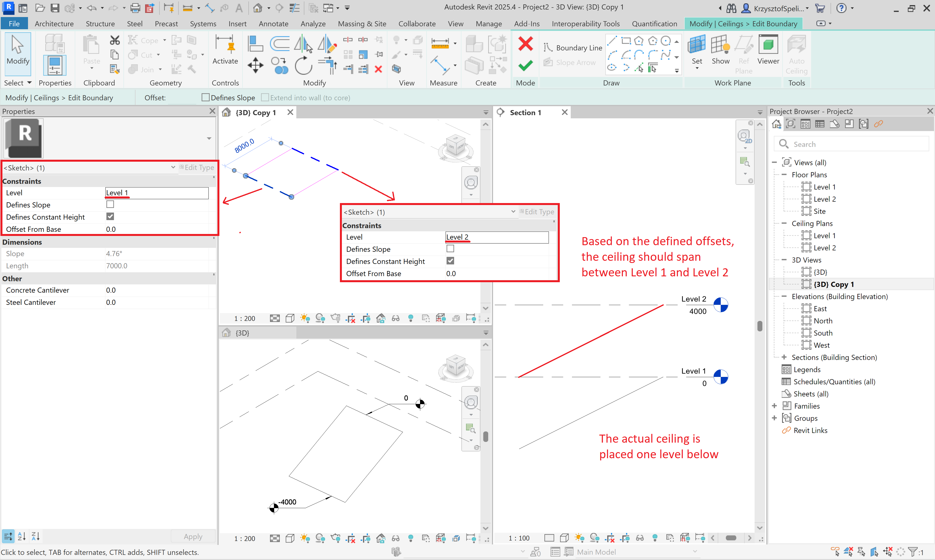Toggle Defines Slope checkbox in options bar

point(206,98)
